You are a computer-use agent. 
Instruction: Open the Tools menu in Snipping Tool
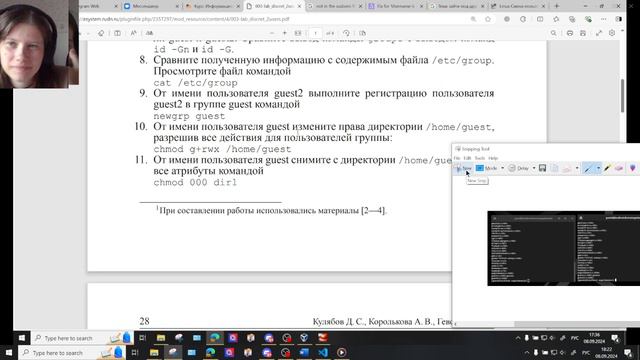coord(480,158)
